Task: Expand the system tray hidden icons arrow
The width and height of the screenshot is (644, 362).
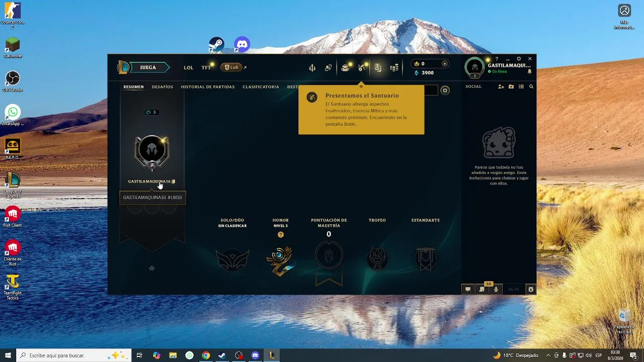Action: pyautogui.click(x=548, y=355)
